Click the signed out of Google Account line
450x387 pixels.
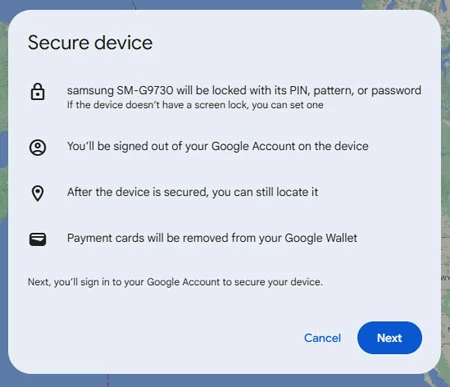pos(218,146)
